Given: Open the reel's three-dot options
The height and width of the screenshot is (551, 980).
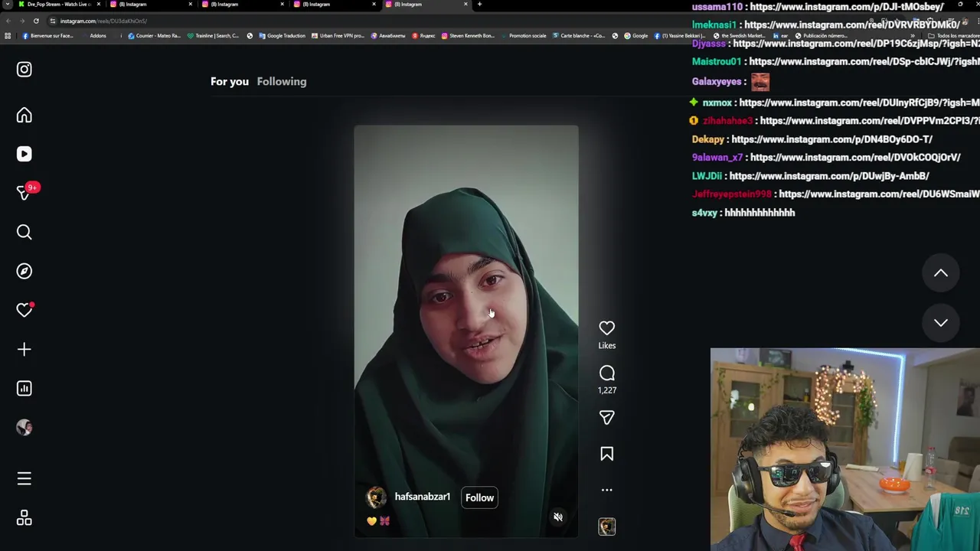Looking at the screenshot, I should point(606,490).
